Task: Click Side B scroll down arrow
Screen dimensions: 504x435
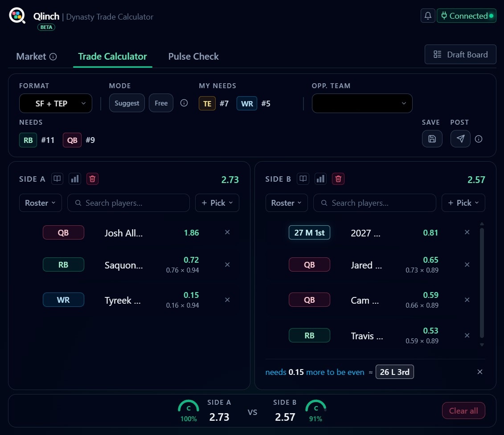Action: [x=482, y=345]
